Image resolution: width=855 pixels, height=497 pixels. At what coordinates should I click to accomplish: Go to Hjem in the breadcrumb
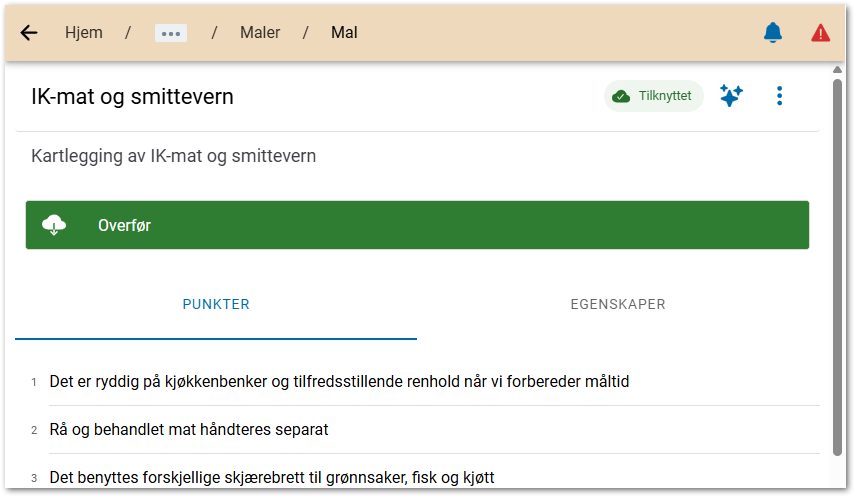pyautogui.click(x=84, y=33)
